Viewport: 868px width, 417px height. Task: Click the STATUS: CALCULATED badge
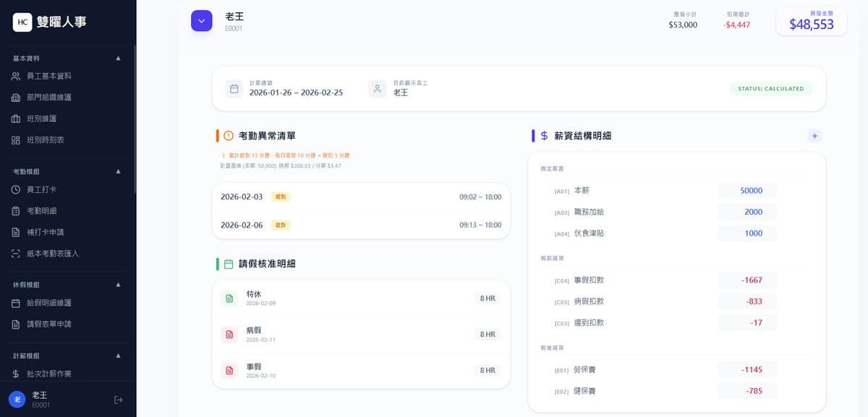click(770, 88)
